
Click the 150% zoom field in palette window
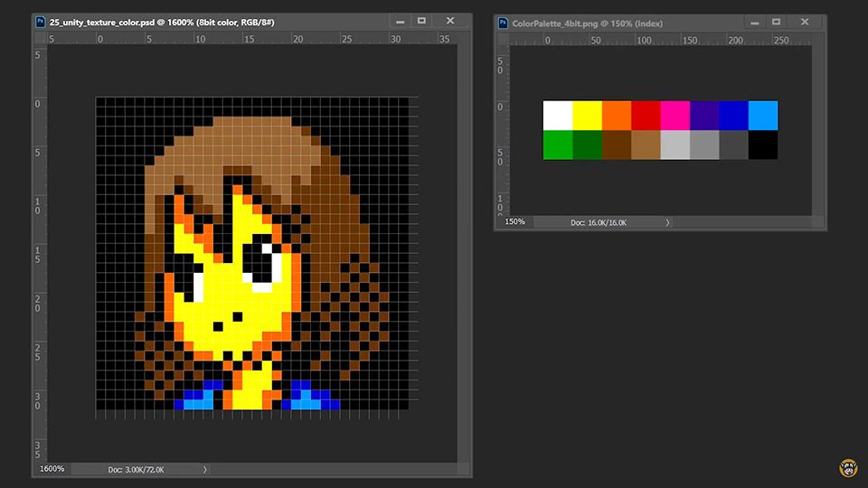pyautogui.click(x=514, y=222)
